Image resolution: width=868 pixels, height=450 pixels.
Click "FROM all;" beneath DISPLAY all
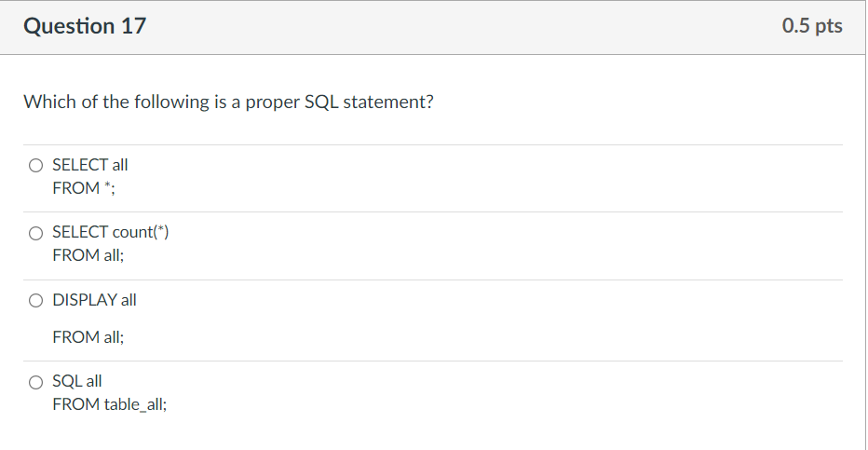[88, 337]
